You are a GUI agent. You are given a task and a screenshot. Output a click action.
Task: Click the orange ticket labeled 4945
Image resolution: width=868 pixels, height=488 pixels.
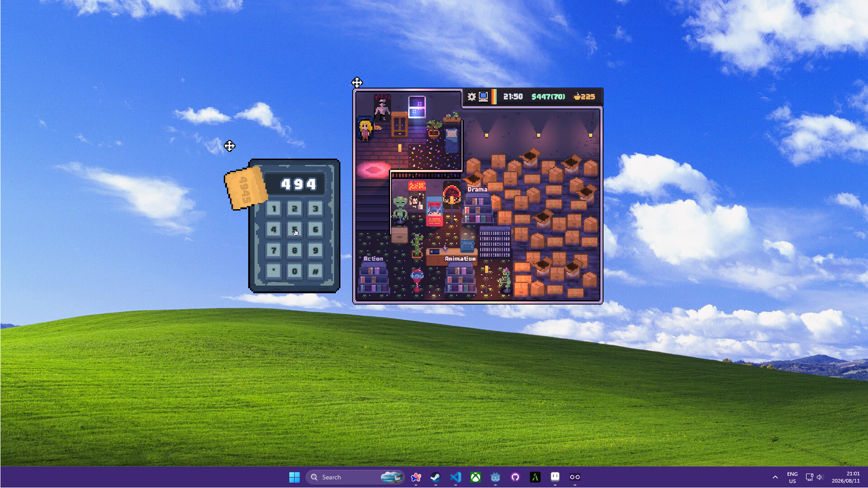(x=245, y=188)
